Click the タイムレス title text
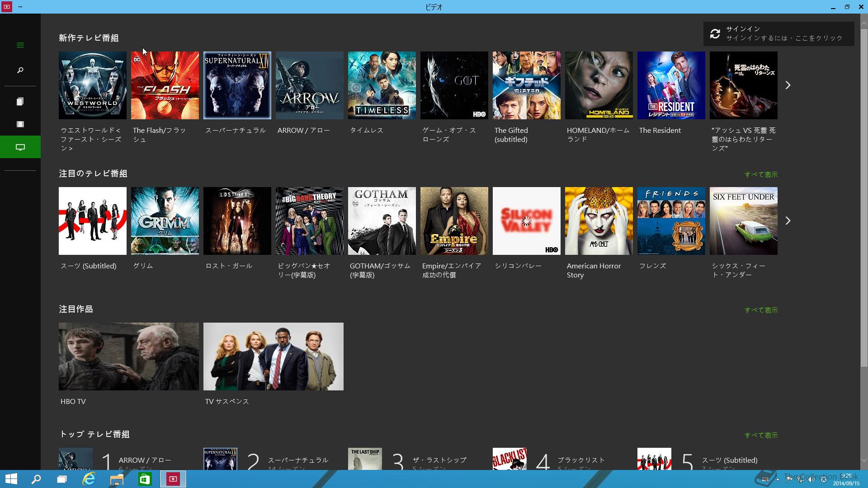The image size is (868, 488). pos(366,130)
